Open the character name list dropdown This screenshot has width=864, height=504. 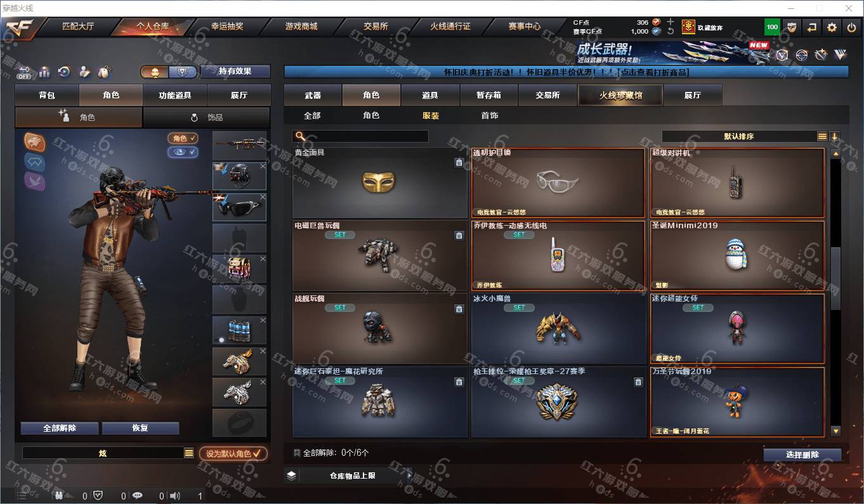(188, 453)
